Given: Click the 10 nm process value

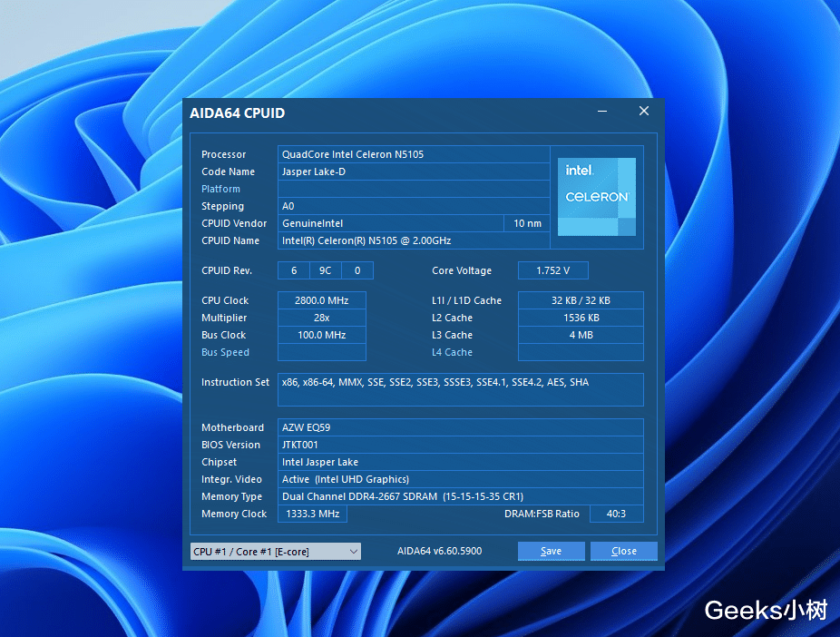Looking at the screenshot, I should 527,223.
